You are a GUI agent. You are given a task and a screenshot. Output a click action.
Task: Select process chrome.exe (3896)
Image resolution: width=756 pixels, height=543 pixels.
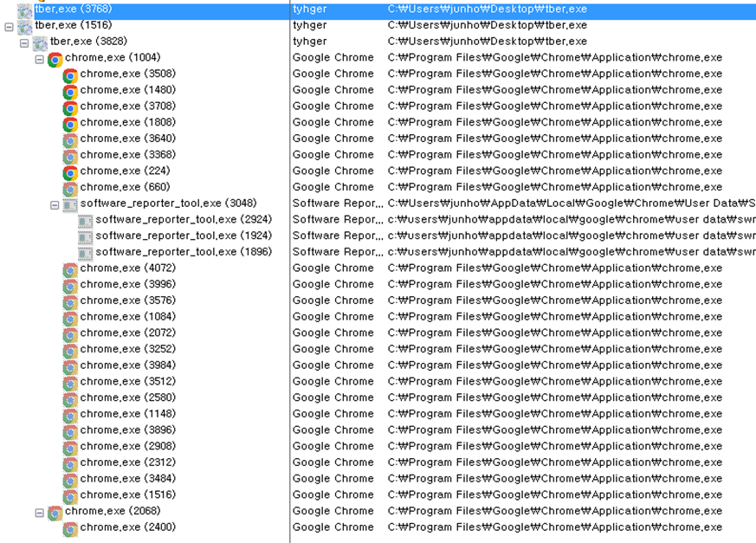tap(128, 430)
